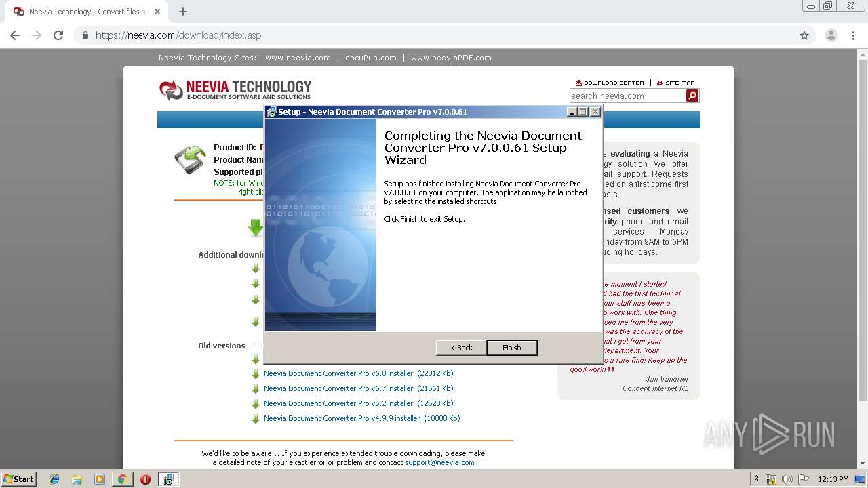
Task: Click the taskbar clock 12:13 PM
Action: (833, 479)
